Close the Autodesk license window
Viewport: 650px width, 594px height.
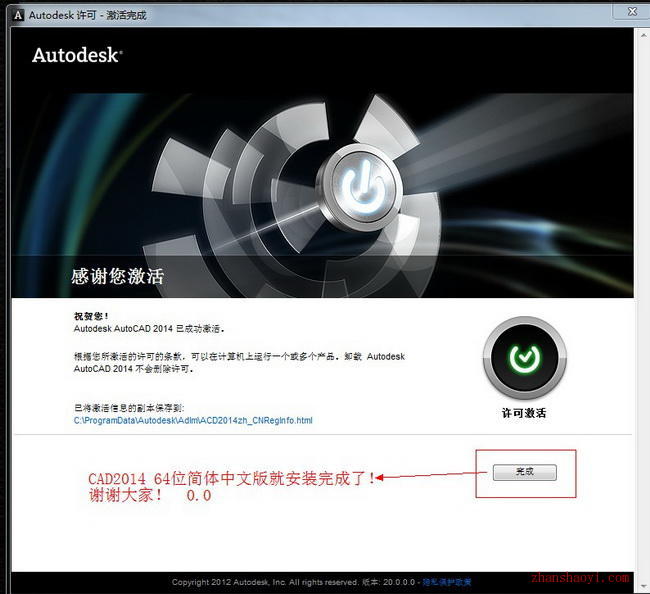632,11
